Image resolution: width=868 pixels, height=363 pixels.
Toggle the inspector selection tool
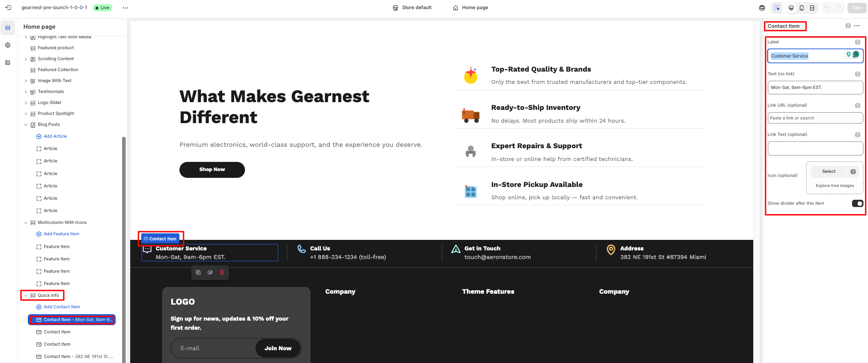tap(777, 8)
